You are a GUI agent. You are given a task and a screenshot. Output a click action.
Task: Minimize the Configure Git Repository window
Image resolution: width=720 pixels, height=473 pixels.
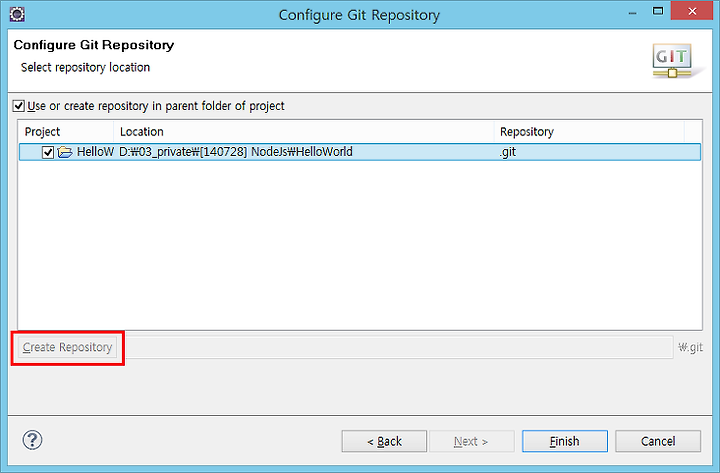[x=633, y=12]
